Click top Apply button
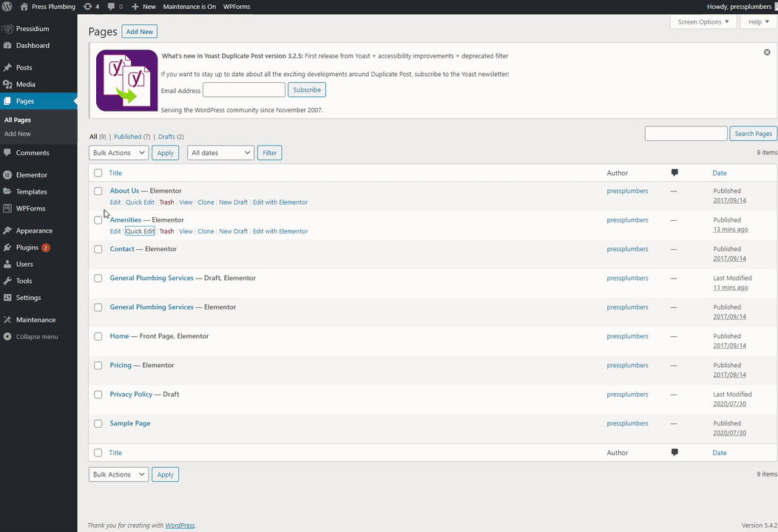Screen dimensions: 778x532 165,153
